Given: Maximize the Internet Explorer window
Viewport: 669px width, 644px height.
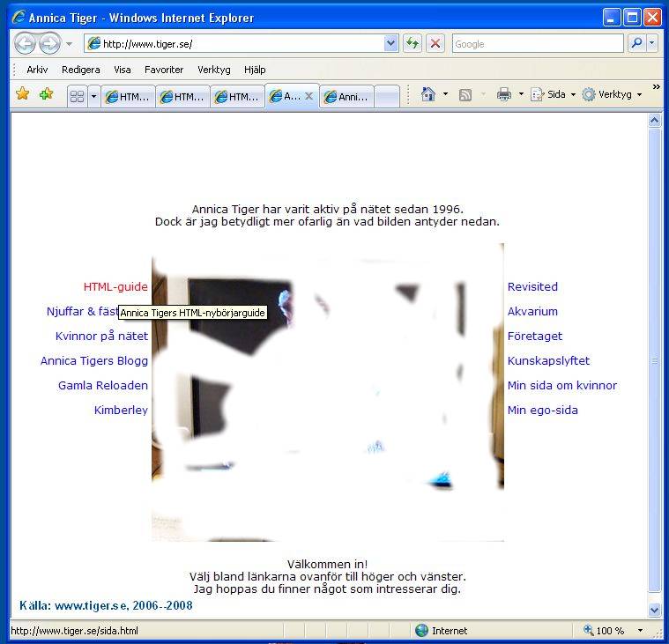Looking at the screenshot, I should click(x=632, y=18).
